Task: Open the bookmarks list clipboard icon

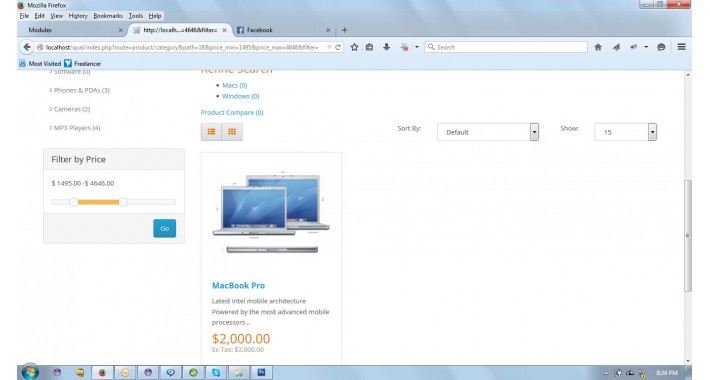Action: (369, 47)
